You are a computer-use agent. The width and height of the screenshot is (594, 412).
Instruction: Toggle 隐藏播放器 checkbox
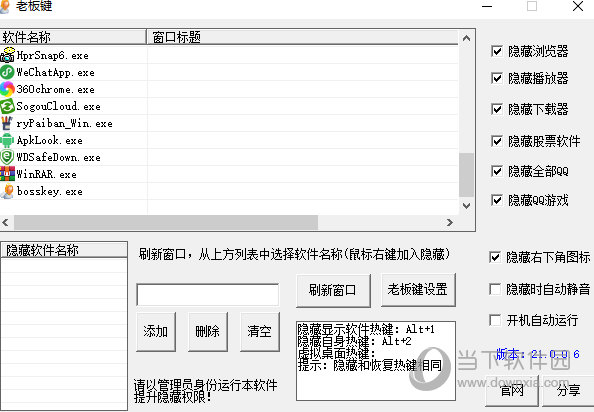[x=497, y=78]
